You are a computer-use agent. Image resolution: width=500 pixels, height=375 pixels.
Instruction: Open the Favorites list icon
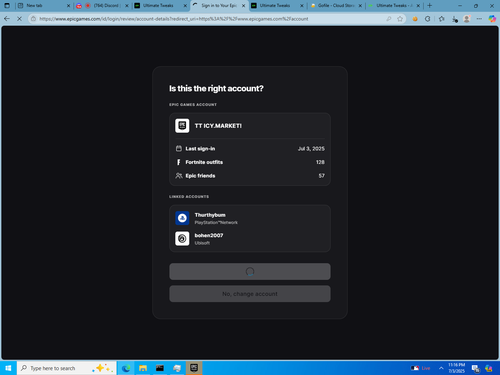(x=442, y=19)
